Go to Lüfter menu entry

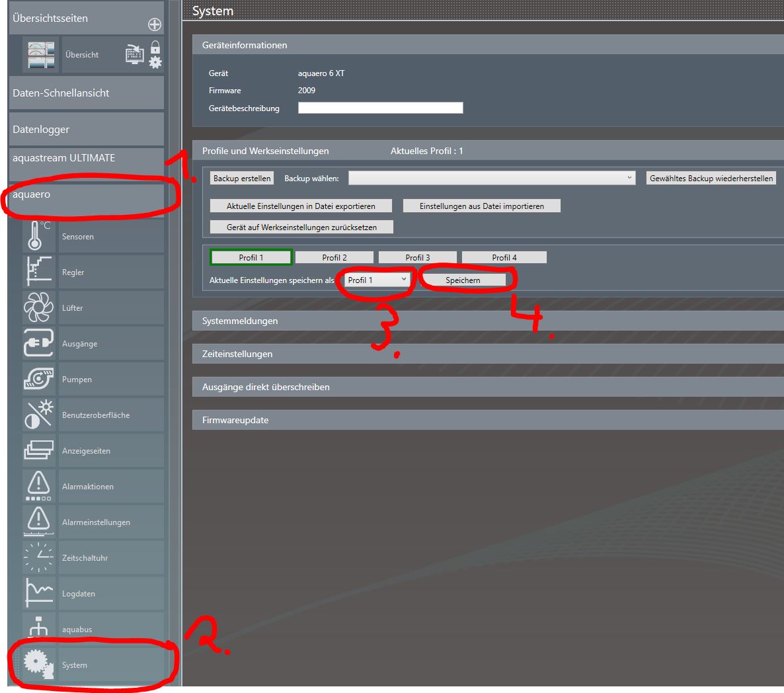[x=111, y=307]
